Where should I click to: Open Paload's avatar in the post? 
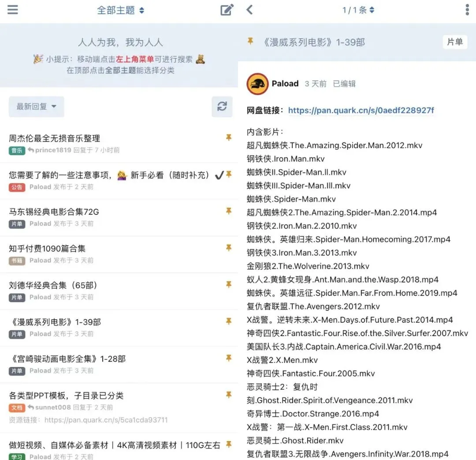(x=257, y=84)
